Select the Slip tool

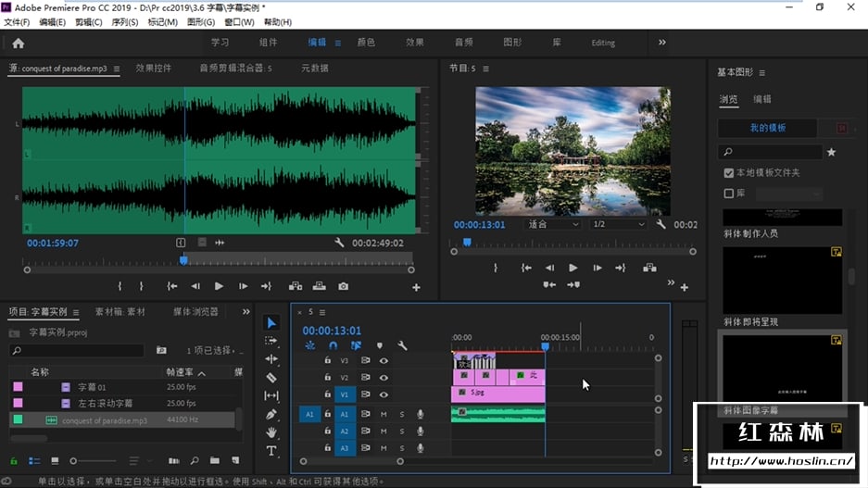click(271, 395)
